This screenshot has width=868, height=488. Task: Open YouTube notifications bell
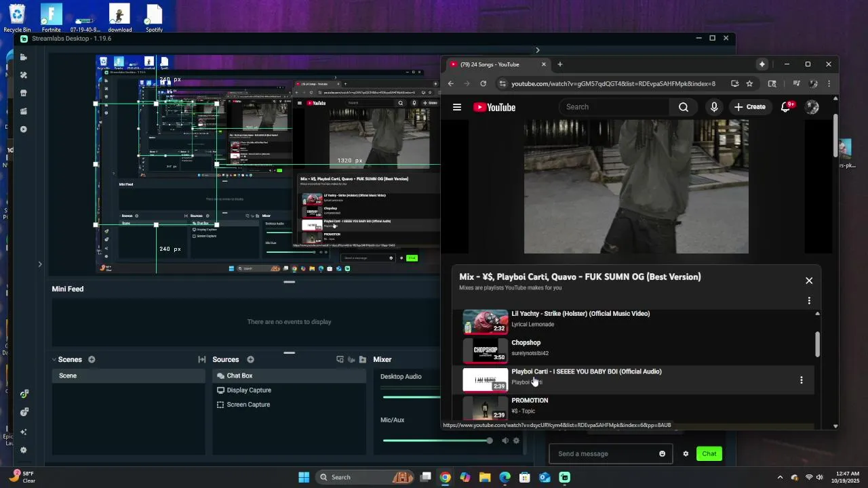787,107
